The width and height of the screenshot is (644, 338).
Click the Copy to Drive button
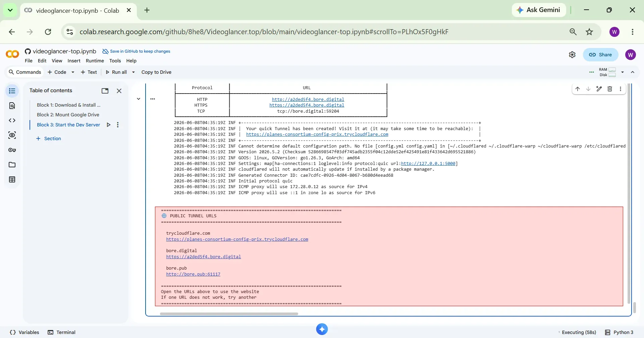point(156,72)
